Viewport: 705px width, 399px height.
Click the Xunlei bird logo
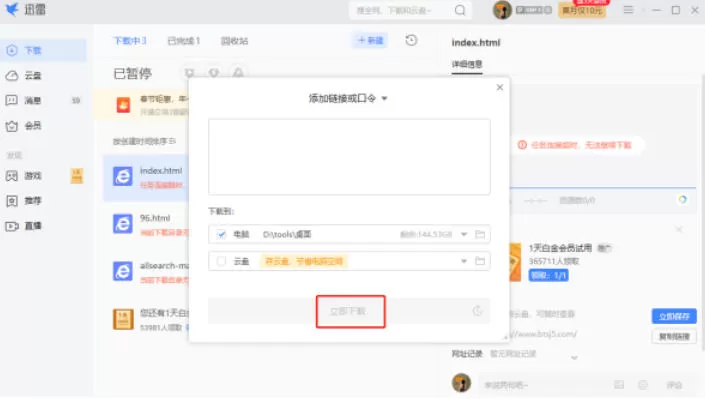(x=12, y=9)
